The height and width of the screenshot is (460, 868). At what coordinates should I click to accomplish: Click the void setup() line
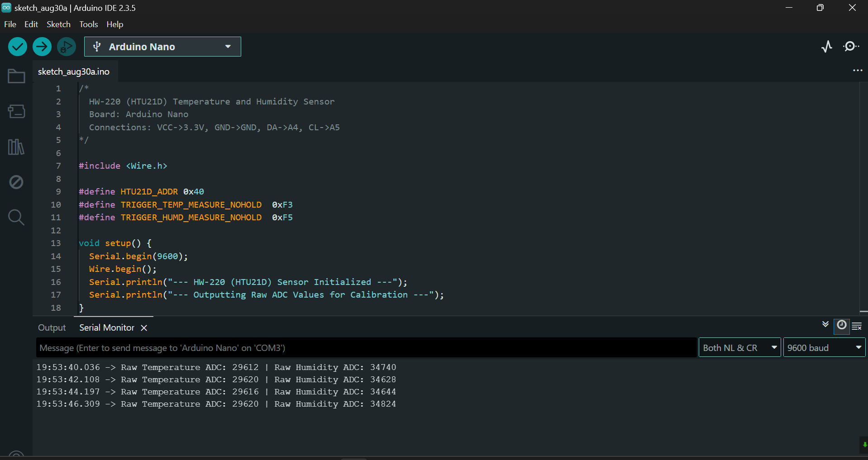click(115, 243)
